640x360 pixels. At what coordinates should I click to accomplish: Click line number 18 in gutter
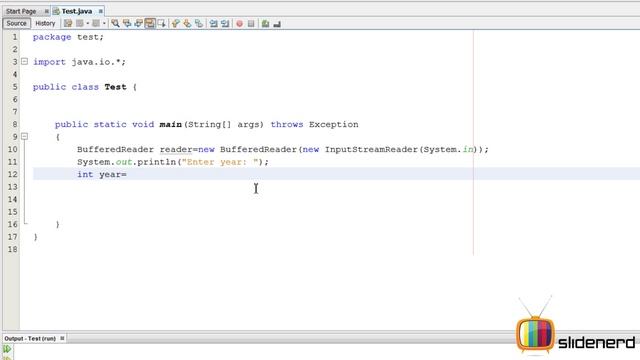(13, 249)
